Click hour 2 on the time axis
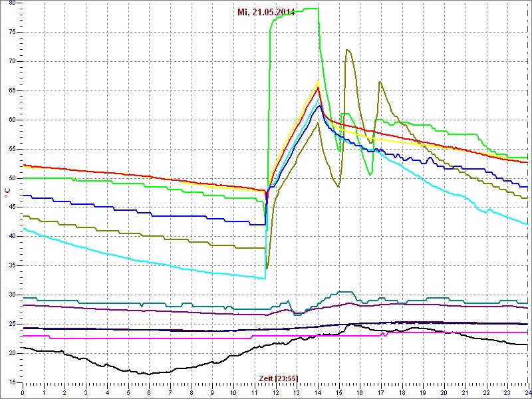This screenshot has width=532, height=399. point(65,392)
